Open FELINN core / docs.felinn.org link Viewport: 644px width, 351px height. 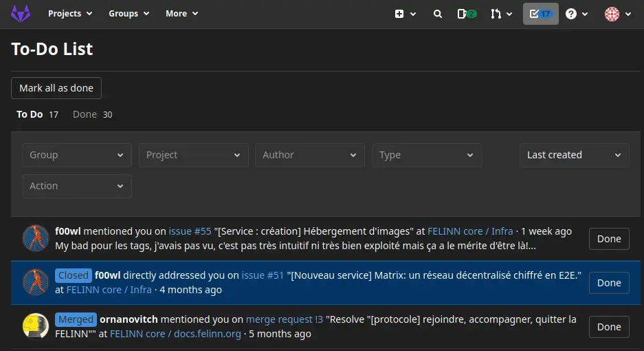tap(175, 334)
